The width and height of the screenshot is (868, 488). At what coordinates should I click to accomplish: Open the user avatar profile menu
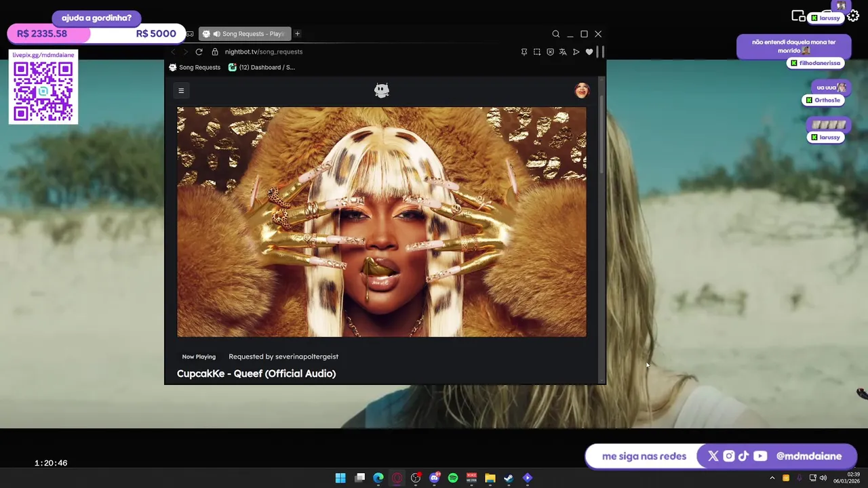[x=582, y=91]
